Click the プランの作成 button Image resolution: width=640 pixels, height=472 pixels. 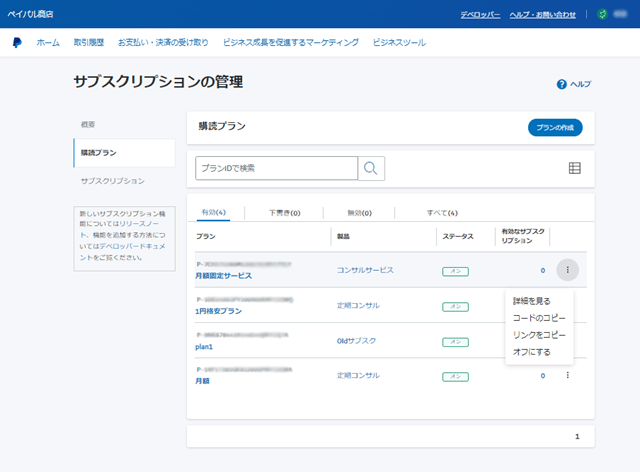click(554, 127)
